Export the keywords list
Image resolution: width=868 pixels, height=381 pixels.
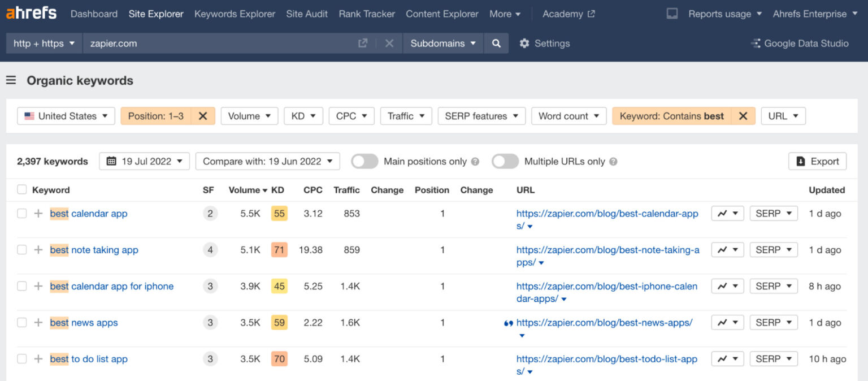[x=817, y=161]
